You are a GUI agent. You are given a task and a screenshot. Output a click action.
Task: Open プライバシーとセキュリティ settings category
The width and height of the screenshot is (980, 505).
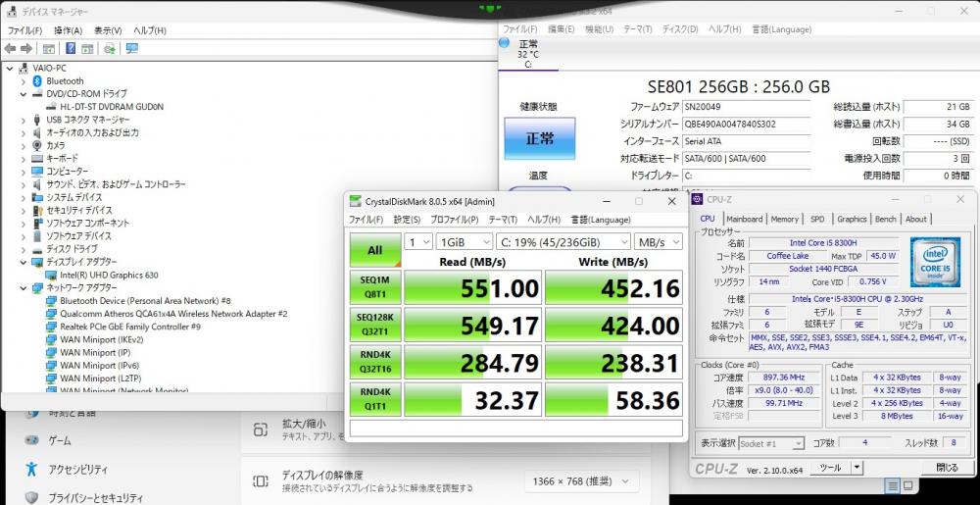pyautogui.click(x=96, y=497)
